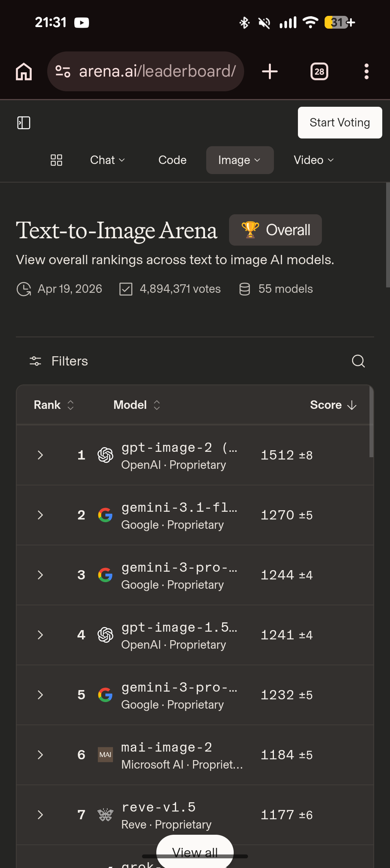Open the Video dropdown menu
The width and height of the screenshot is (390, 868).
313,160
